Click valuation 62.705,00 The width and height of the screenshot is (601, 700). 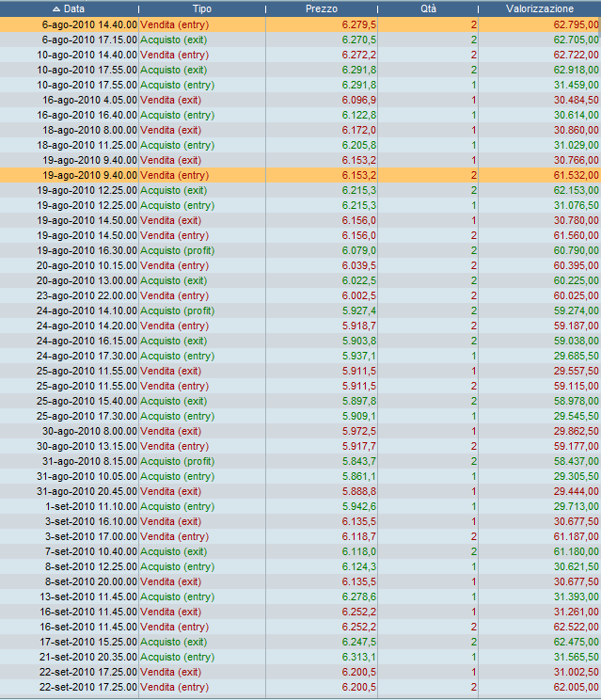click(576, 40)
